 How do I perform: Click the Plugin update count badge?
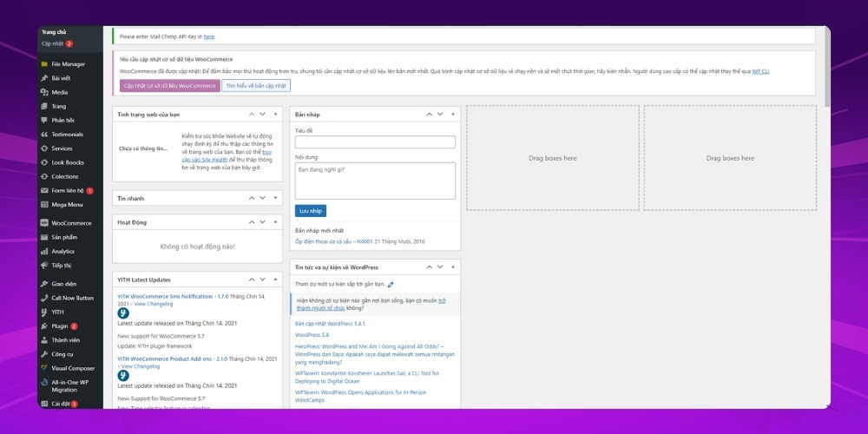point(74,326)
